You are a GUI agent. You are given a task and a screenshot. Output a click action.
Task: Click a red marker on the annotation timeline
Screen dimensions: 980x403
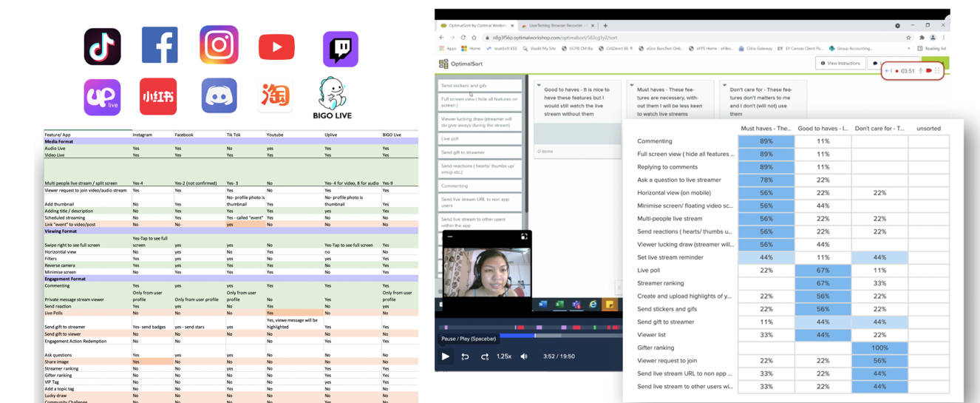[520, 327]
